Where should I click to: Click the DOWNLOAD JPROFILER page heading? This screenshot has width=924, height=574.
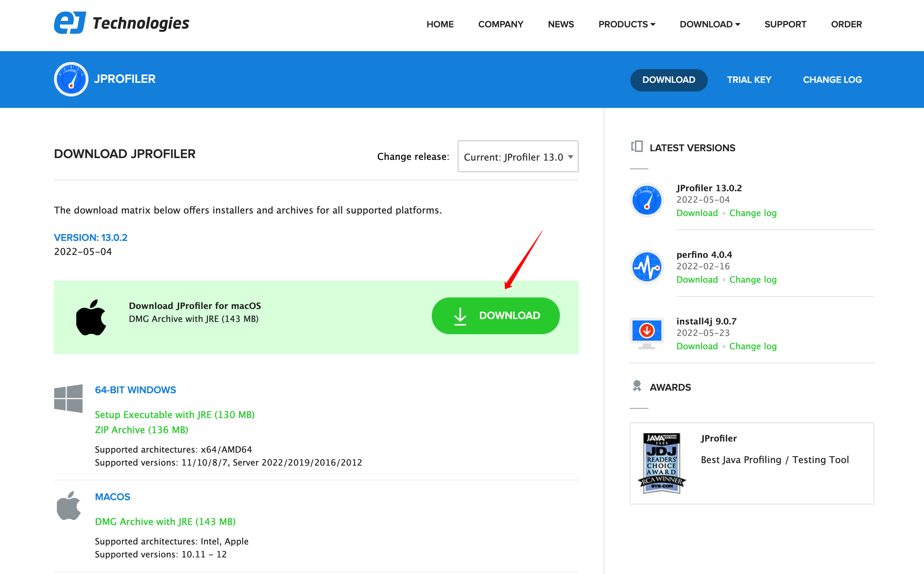click(x=124, y=154)
